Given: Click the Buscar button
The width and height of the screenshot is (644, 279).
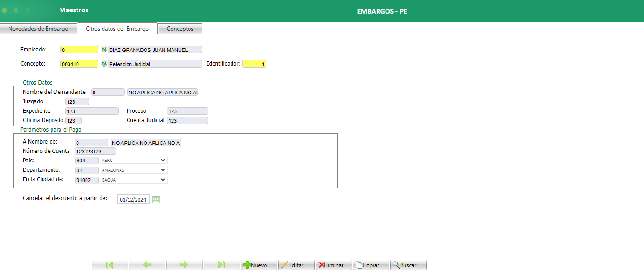Looking at the screenshot, I should point(408,265).
